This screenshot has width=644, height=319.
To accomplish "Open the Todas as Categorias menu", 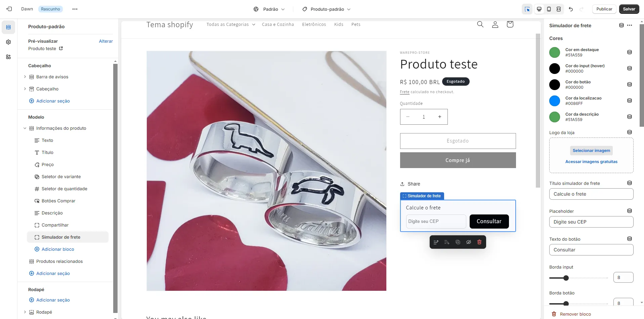I will point(231,24).
